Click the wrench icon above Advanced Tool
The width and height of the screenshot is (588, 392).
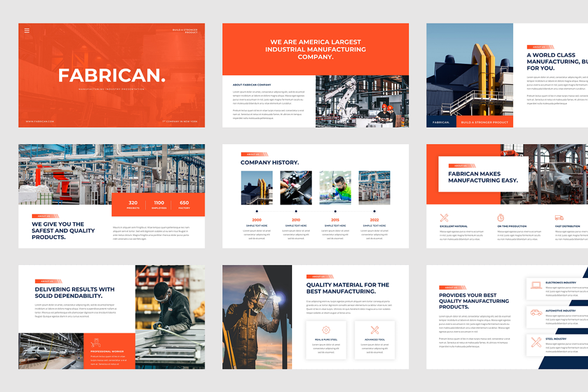375,330
